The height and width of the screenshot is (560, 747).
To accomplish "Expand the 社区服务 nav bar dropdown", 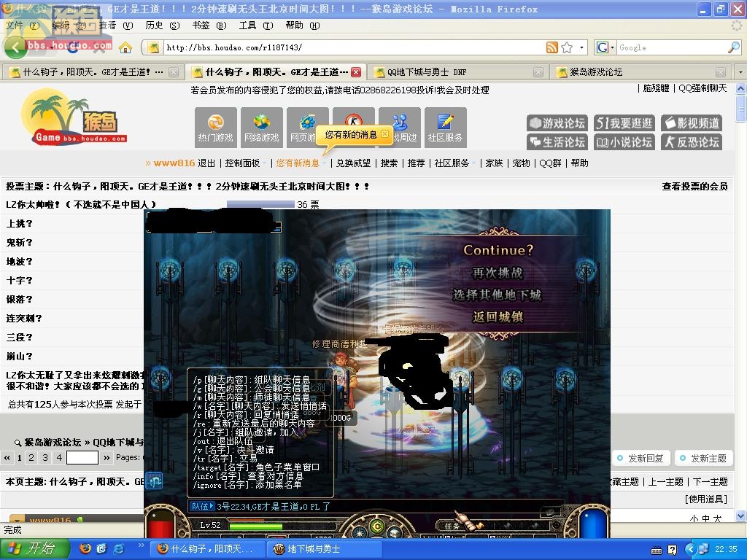I will [x=474, y=163].
